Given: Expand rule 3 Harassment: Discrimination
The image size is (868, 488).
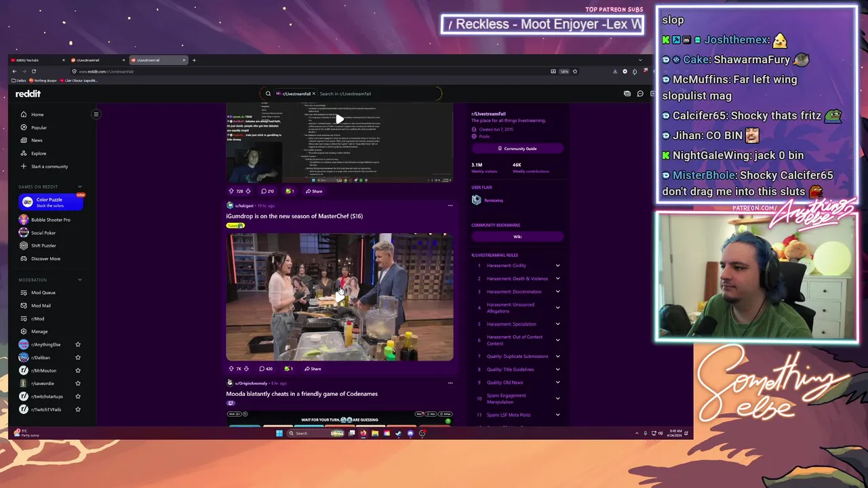Looking at the screenshot, I should click(557, 291).
